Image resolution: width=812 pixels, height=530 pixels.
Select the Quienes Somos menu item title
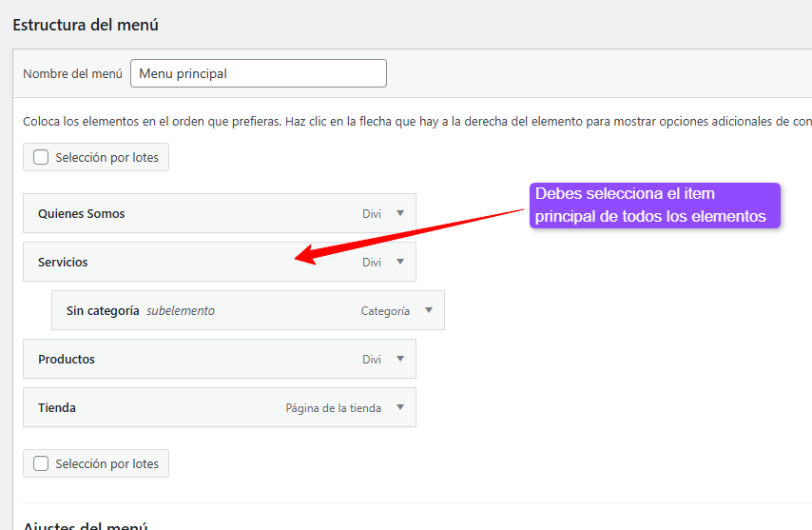(x=81, y=214)
